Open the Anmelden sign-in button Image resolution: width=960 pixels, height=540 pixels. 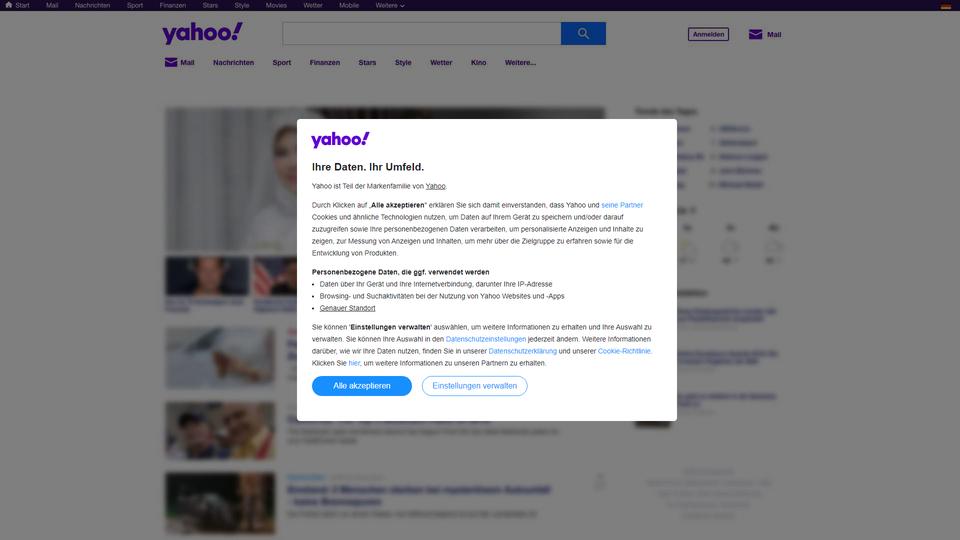(x=708, y=34)
